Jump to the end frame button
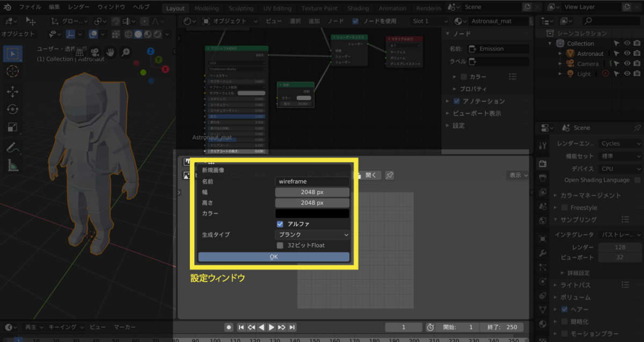The height and width of the screenshot is (342, 644). (292, 327)
